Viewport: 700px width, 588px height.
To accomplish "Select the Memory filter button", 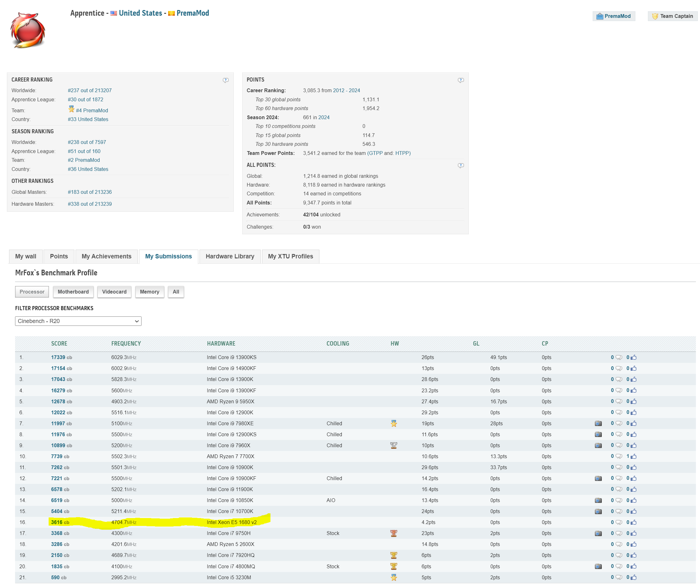I will click(x=150, y=292).
